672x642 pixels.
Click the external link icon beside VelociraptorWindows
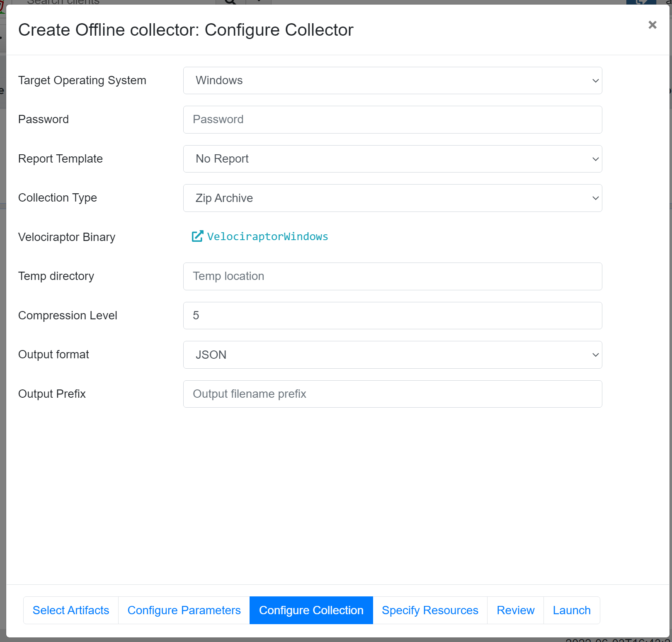coord(197,236)
